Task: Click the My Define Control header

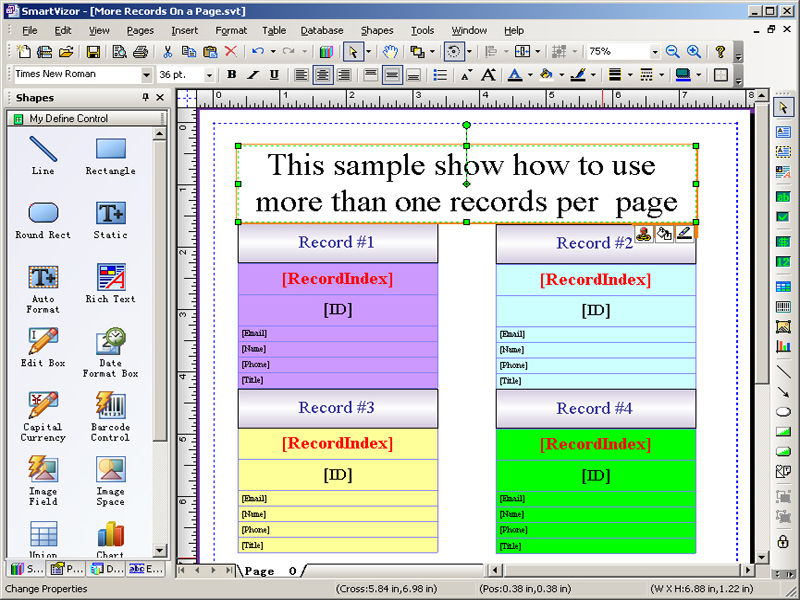Action: (86, 118)
